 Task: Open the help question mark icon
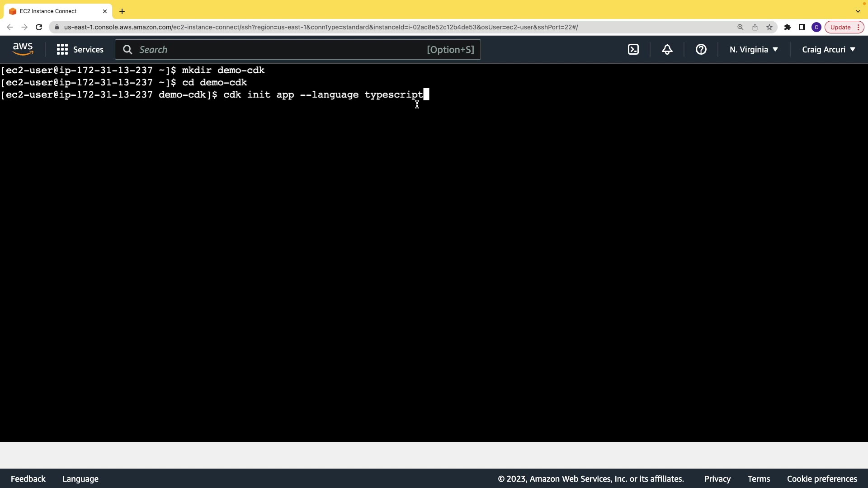[701, 50]
